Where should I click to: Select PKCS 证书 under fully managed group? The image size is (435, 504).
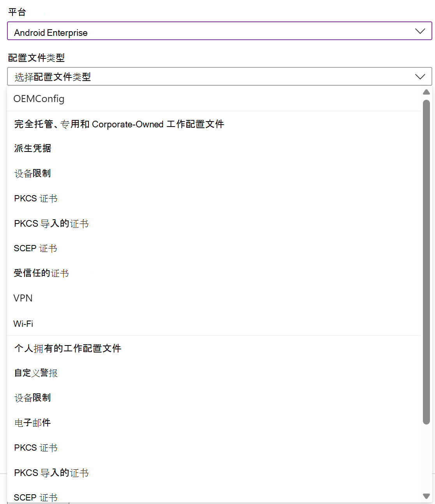(x=214, y=198)
